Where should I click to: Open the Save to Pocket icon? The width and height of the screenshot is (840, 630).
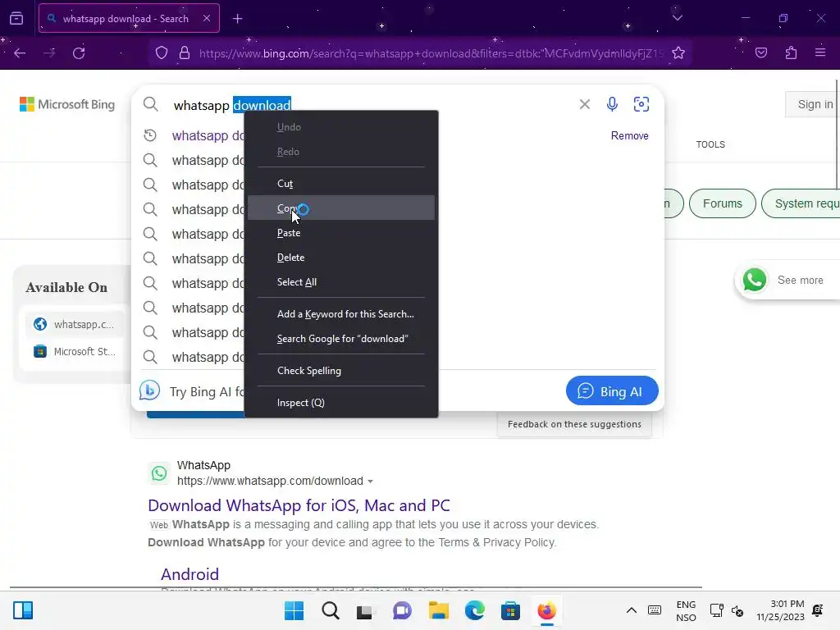761,52
